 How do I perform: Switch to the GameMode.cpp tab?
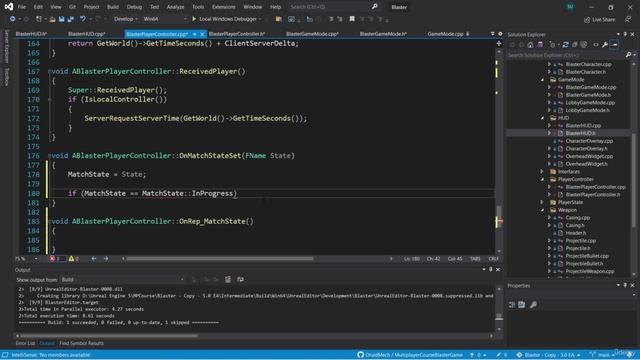click(445, 34)
